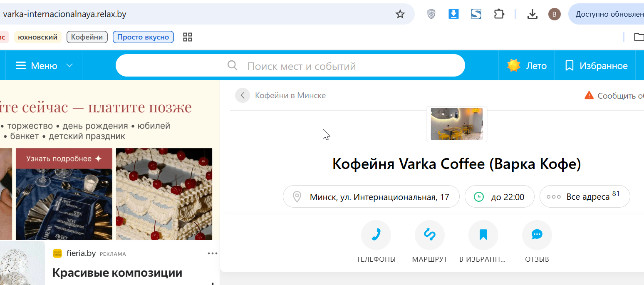The width and height of the screenshot is (644, 285).
Task: Open the all bookmarks folder icon
Action: [x=639, y=37]
